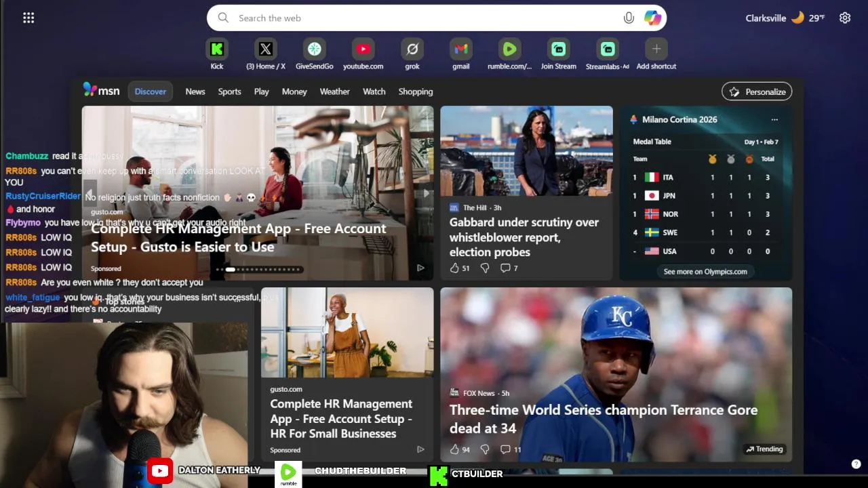Click the microphone voice search icon
This screenshot has width=868, height=488.
629,18
